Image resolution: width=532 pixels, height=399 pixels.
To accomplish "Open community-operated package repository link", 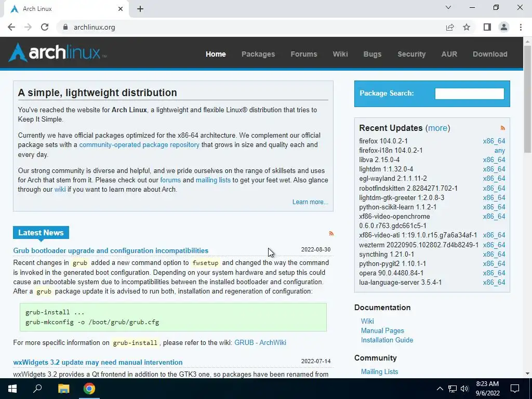I will (x=139, y=144).
